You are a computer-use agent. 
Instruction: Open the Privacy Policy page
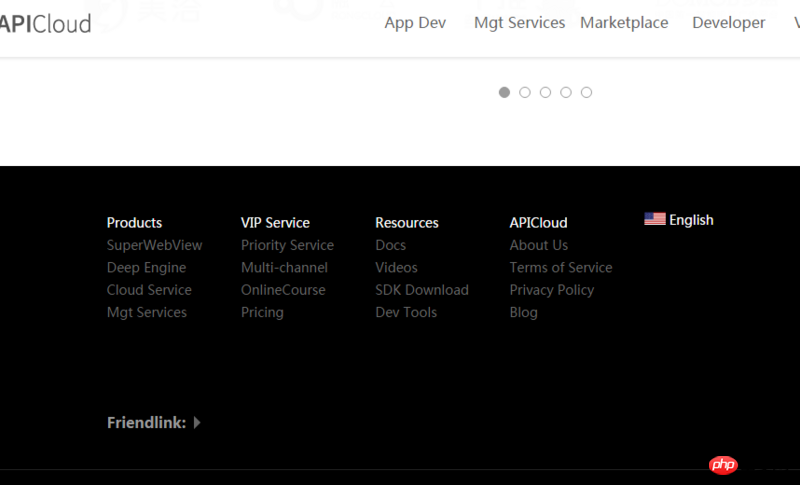[x=552, y=290]
